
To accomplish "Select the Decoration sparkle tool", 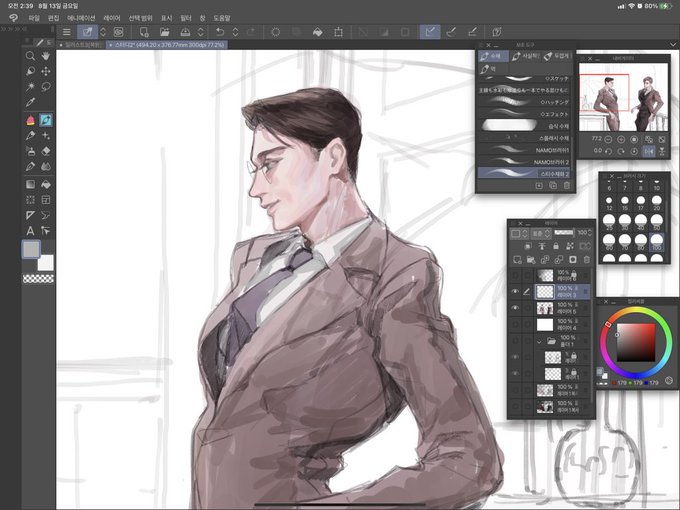I will (46, 136).
